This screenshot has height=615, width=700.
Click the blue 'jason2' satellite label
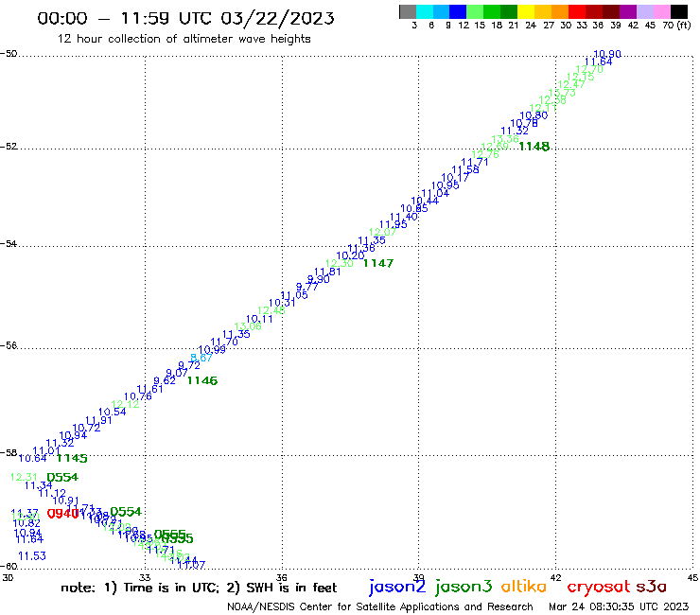click(x=397, y=587)
